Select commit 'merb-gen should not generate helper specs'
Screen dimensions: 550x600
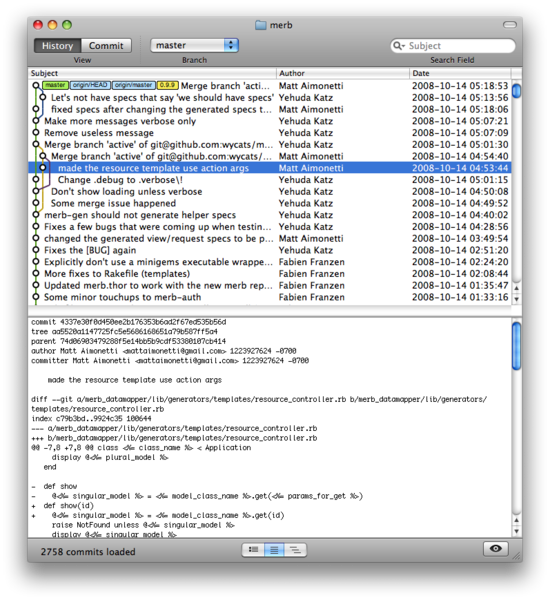(x=270, y=215)
